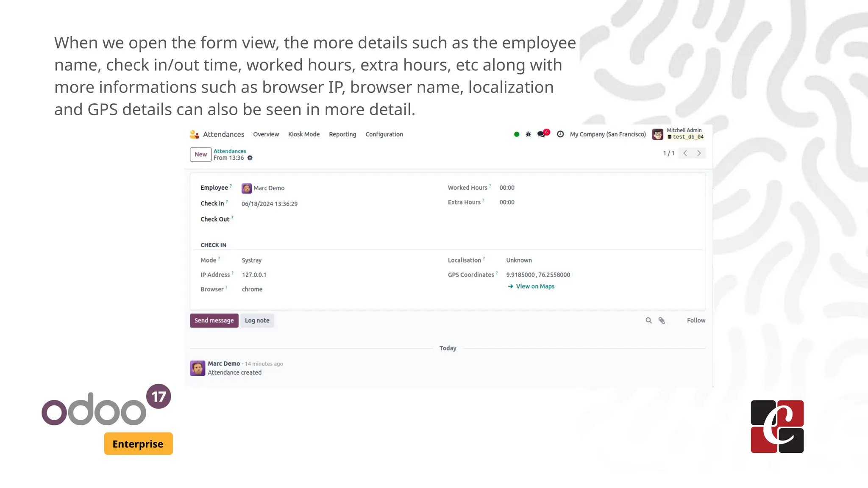This screenshot has height=488, width=868.
Task: Open the debug bug icon menu
Action: (x=528, y=134)
